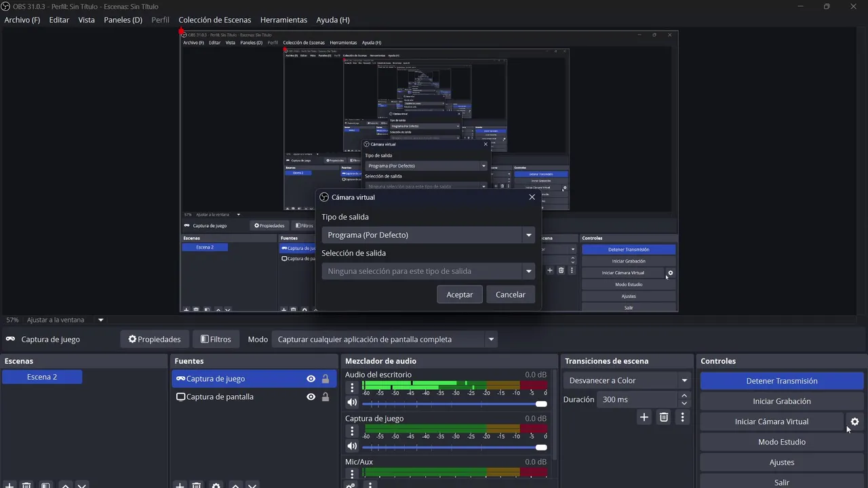Close the Cámara virtual dialog with the X
This screenshot has width=868, height=488.
click(x=532, y=197)
